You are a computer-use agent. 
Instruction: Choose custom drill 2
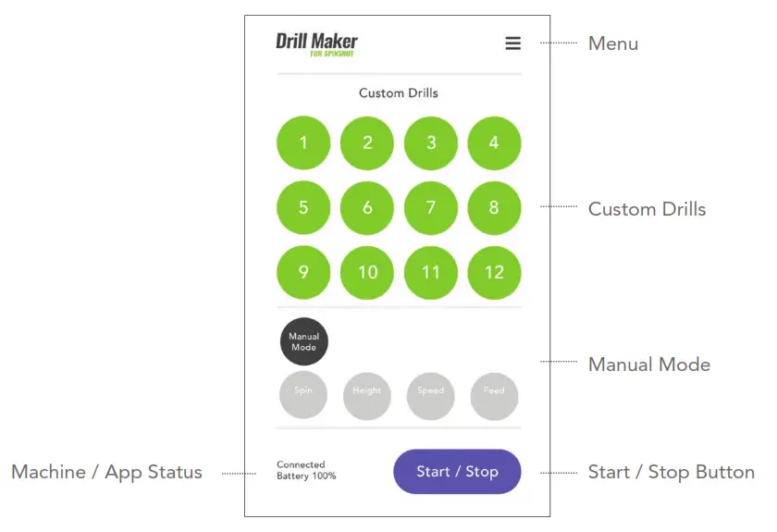coord(367,143)
